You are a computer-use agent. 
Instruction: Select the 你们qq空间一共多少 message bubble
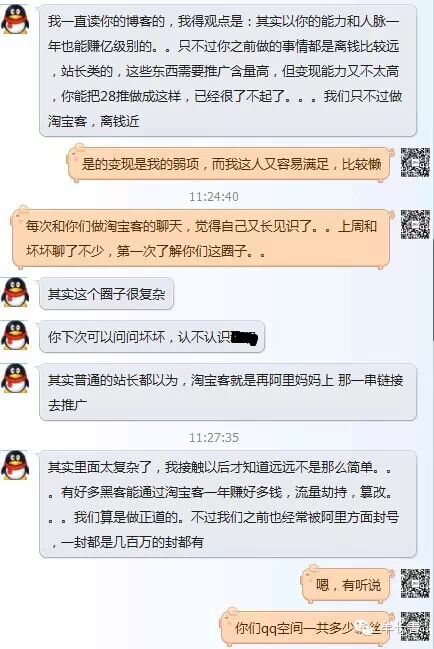pyautogui.click(x=307, y=627)
